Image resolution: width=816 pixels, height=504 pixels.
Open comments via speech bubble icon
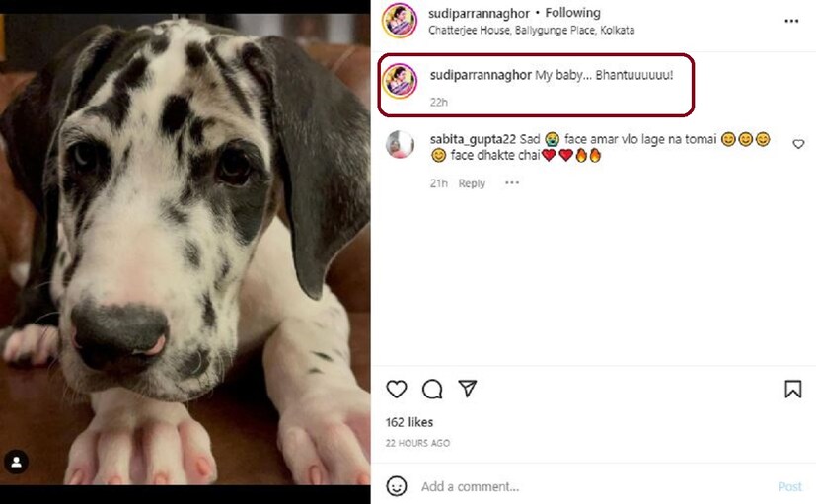coord(432,389)
